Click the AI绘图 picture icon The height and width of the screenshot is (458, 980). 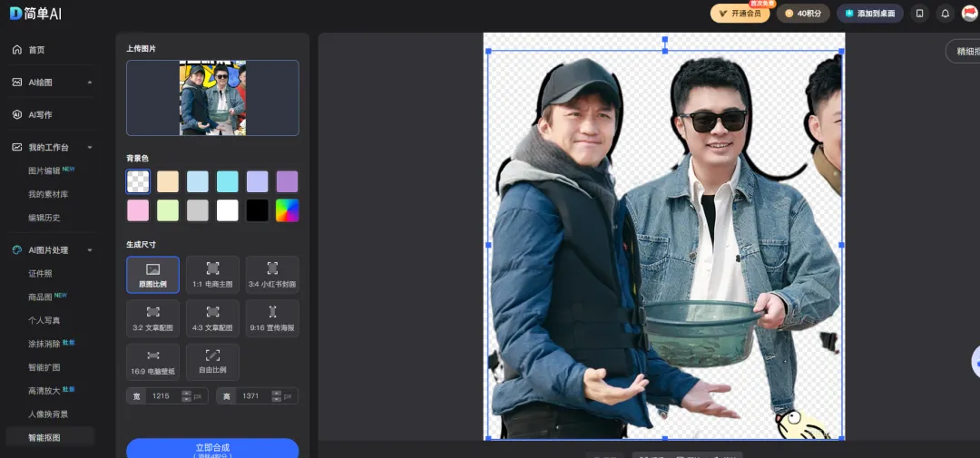(x=17, y=83)
